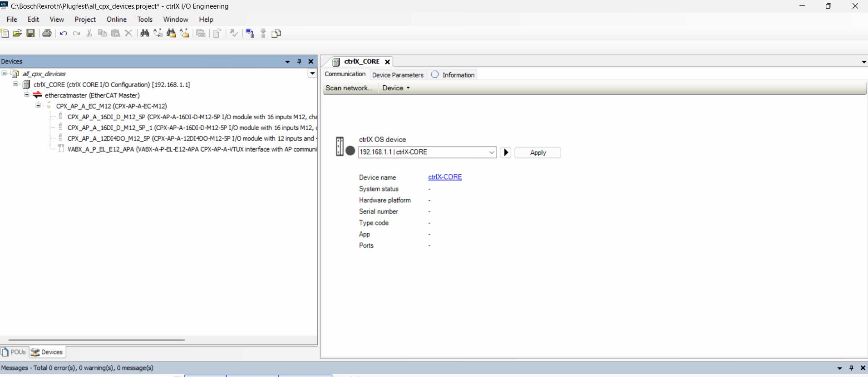The image size is (868, 377).
Task: Click the Apply button
Action: 538,152
